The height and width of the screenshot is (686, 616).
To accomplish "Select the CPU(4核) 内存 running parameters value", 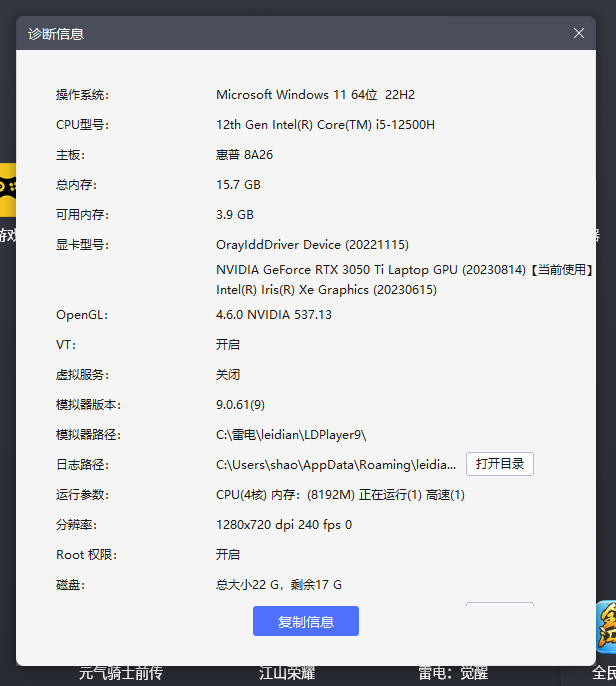I will pyautogui.click(x=340, y=495).
